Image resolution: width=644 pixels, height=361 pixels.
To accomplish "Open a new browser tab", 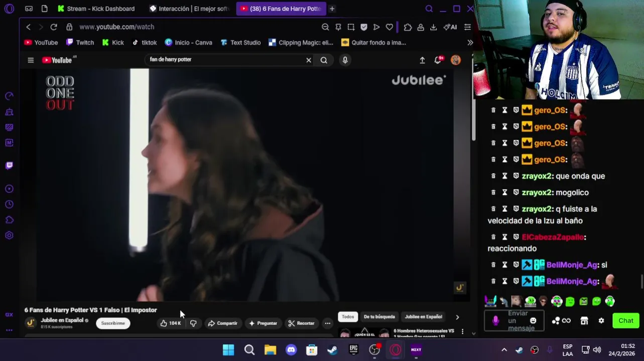I will pyautogui.click(x=332, y=9).
